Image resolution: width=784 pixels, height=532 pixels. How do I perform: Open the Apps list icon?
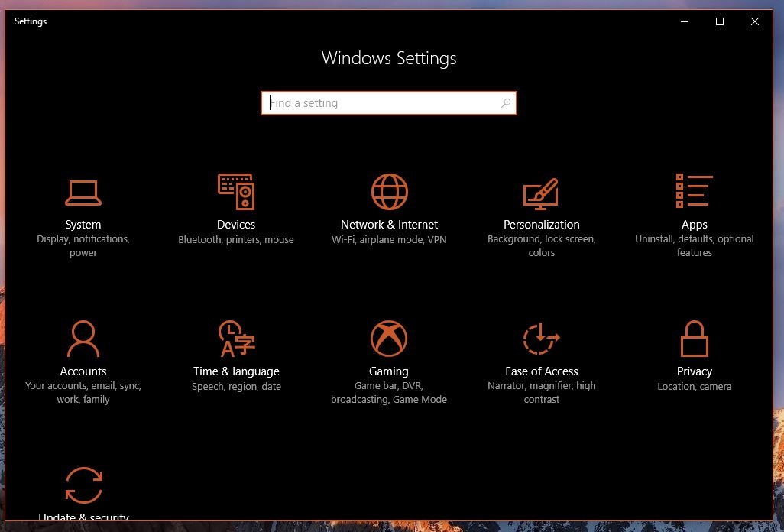(694, 190)
